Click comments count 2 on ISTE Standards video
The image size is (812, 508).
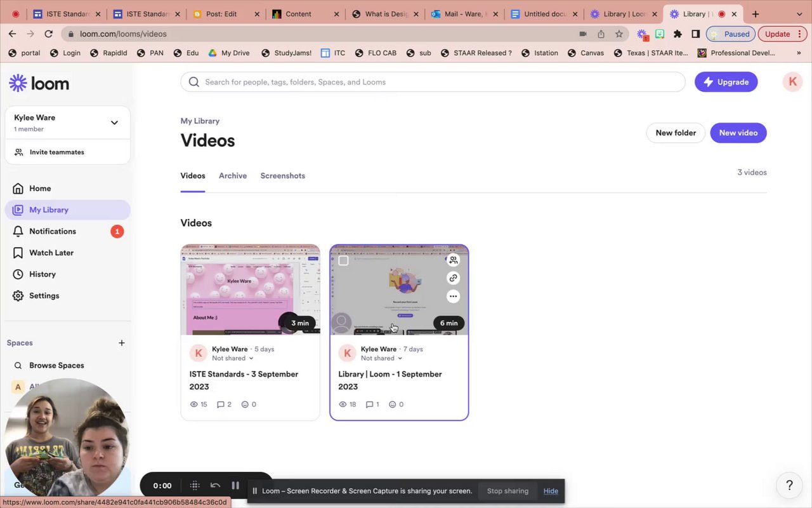tap(224, 404)
